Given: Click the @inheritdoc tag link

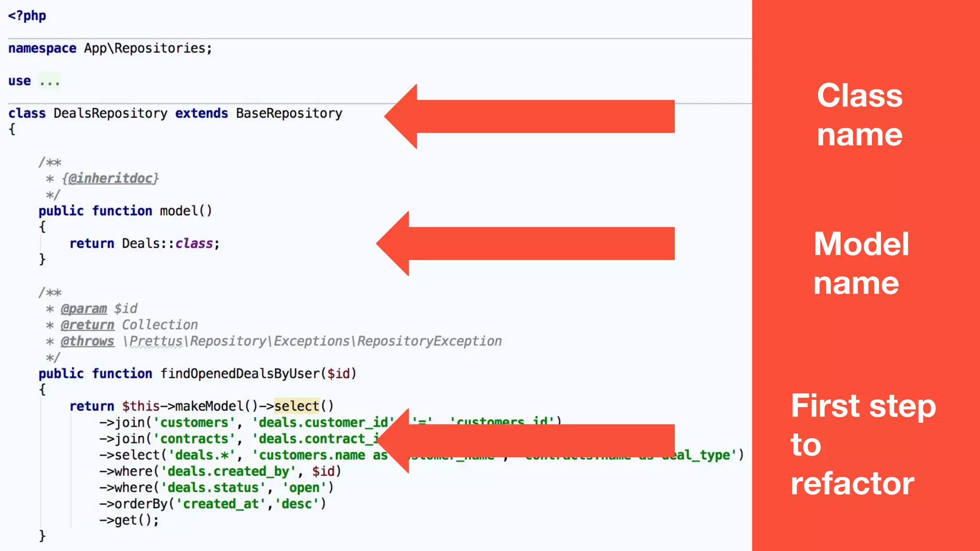Looking at the screenshot, I should [x=110, y=178].
